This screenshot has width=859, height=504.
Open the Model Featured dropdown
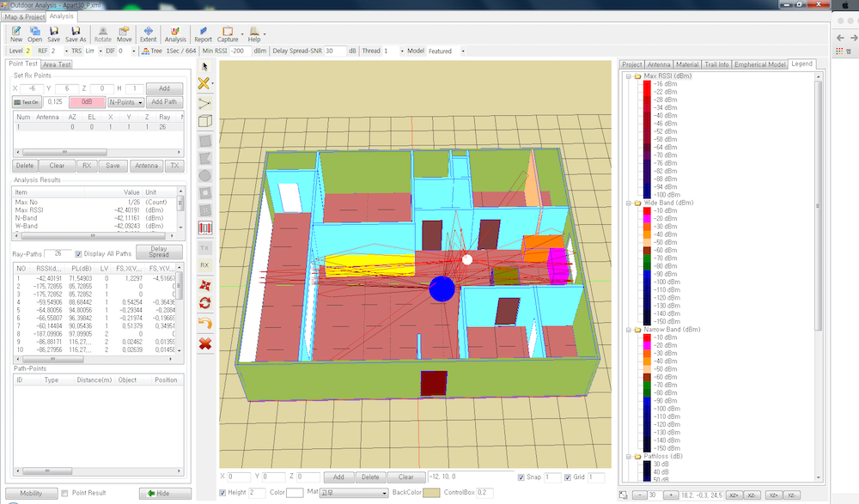click(x=463, y=51)
